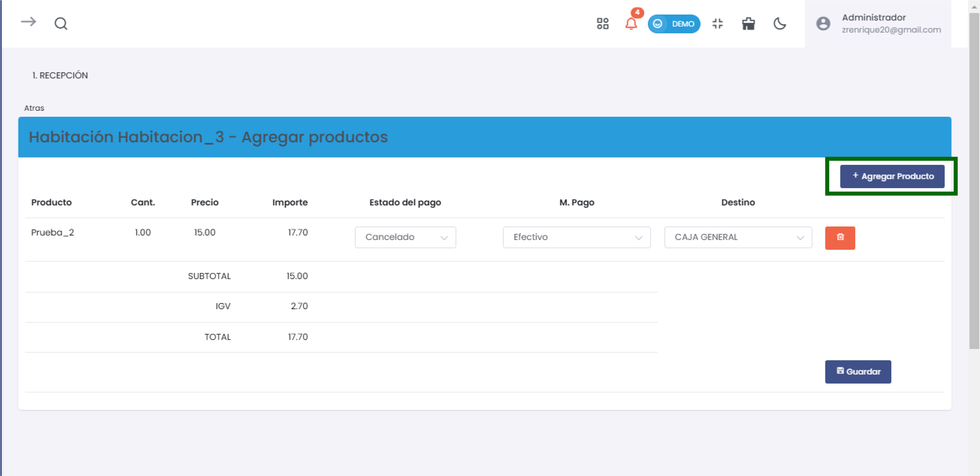The height and width of the screenshot is (476, 980).
Task: Toggle the DEMO switch
Action: 674,24
